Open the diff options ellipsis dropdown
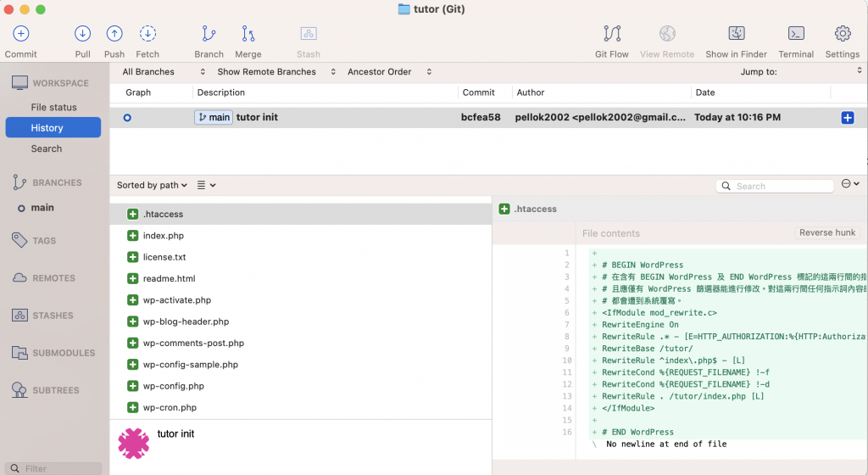Viewport: 868px width, 475px height. (x=849, y=184)
